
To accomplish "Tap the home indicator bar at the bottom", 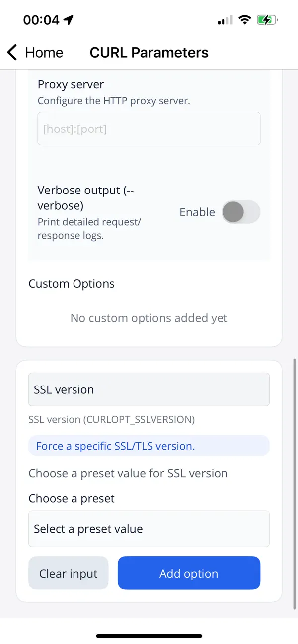I will (x=149, y=635).
